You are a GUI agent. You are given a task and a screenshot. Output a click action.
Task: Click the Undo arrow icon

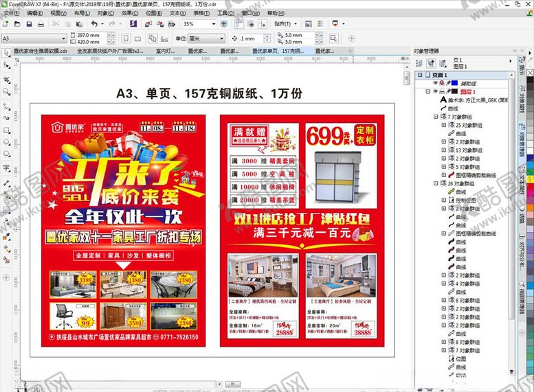point(94,24)
